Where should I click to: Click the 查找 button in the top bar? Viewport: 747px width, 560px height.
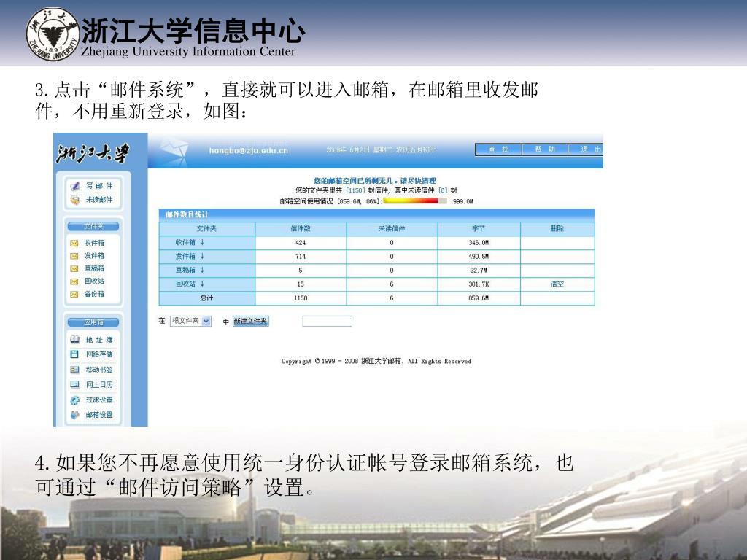click(x=498, y=149)
